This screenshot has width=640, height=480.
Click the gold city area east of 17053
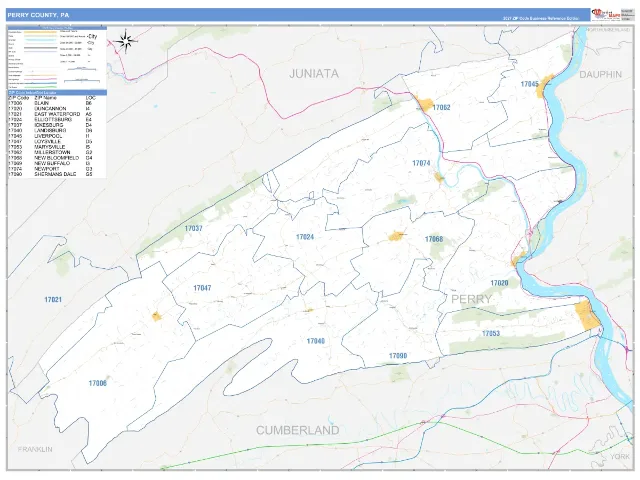pos(587,315)
